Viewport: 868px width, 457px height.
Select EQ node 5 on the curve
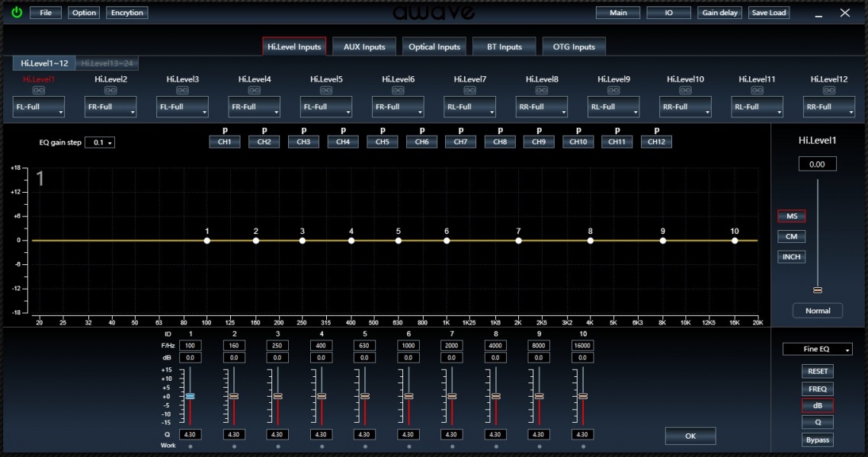[399, 241]
